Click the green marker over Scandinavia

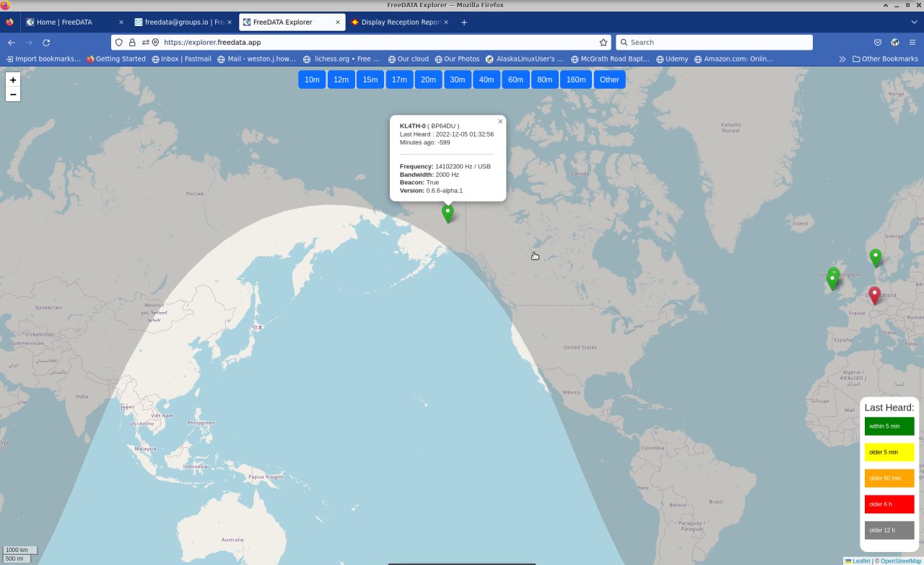click(876, 257)
